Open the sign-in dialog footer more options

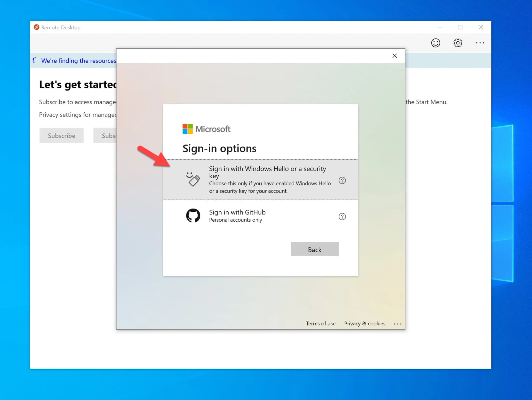pos(398,324)
